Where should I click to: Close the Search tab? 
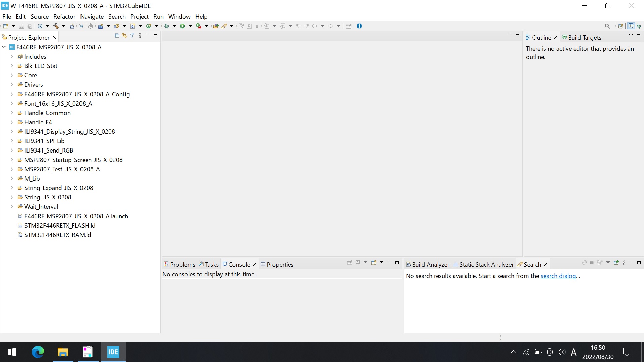coord(546,264)
